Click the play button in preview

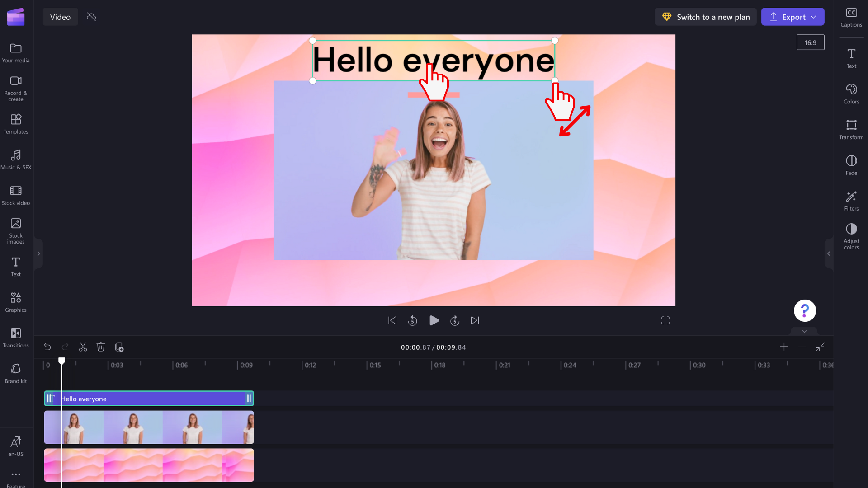point(434,320)
